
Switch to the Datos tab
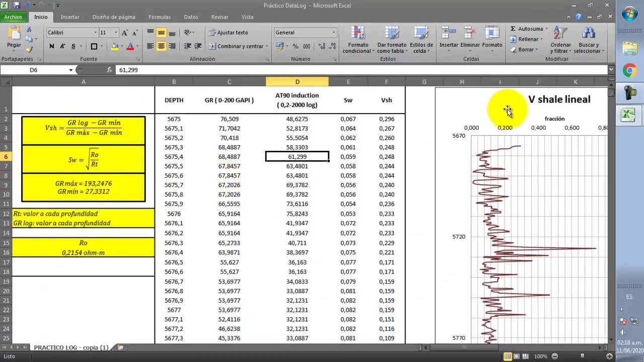[x=191, y=17]
